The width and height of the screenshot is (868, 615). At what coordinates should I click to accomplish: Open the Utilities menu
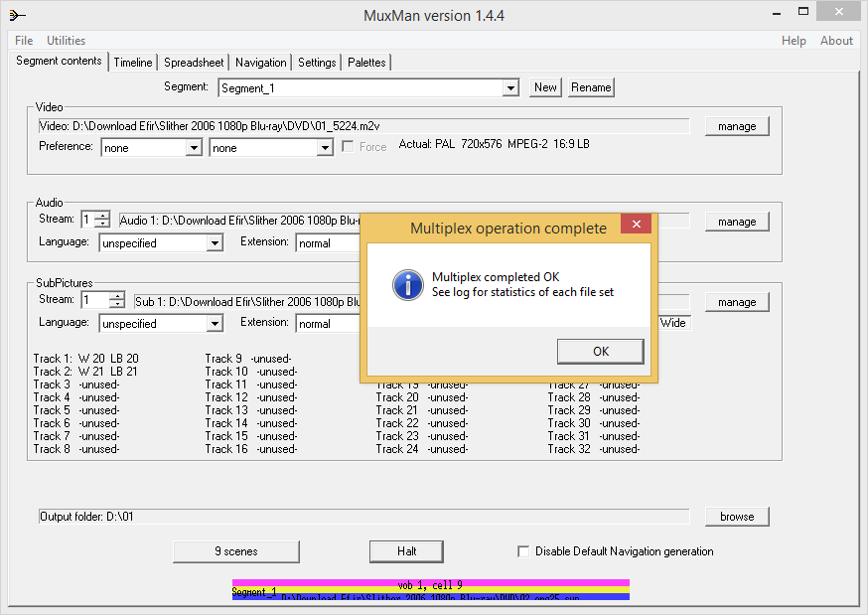pyautogui.click(x=66, y=41)
